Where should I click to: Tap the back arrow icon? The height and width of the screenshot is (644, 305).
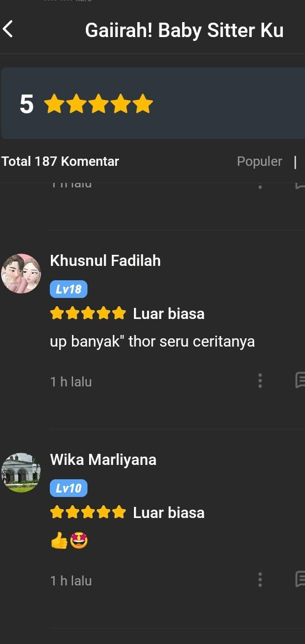(8, 29)
